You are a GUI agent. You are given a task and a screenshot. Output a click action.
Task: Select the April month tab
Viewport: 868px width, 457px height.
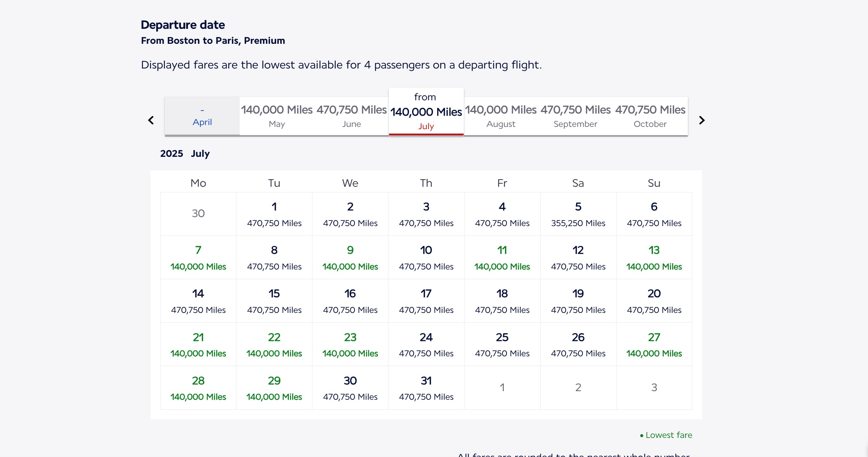[x=202, y=116]
